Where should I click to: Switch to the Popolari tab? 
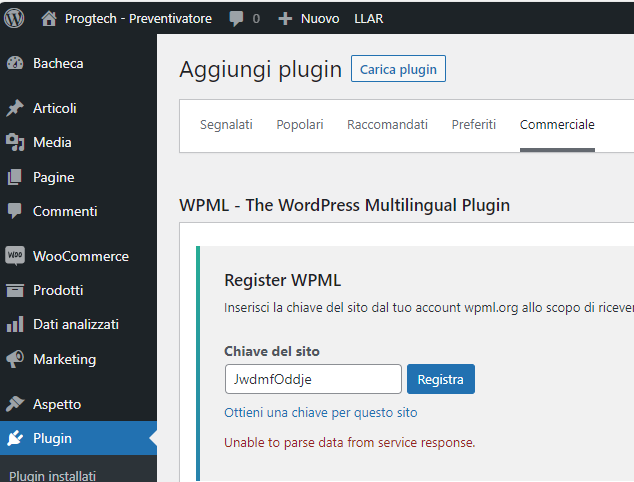point(300,125)
